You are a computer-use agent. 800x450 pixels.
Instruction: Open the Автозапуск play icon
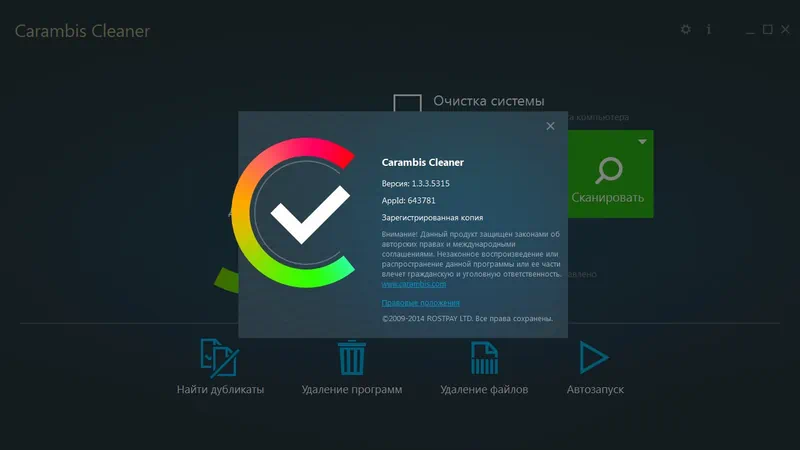594,358
